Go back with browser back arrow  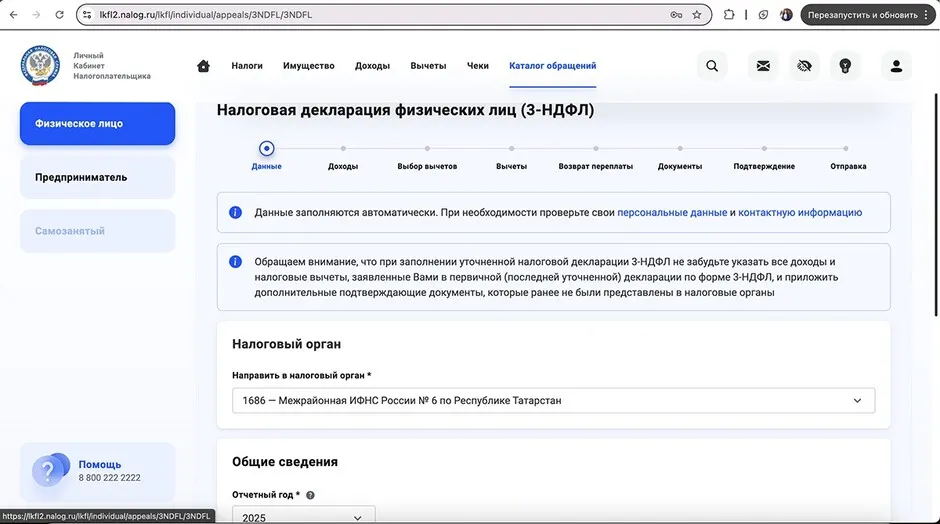click(14, 14)
